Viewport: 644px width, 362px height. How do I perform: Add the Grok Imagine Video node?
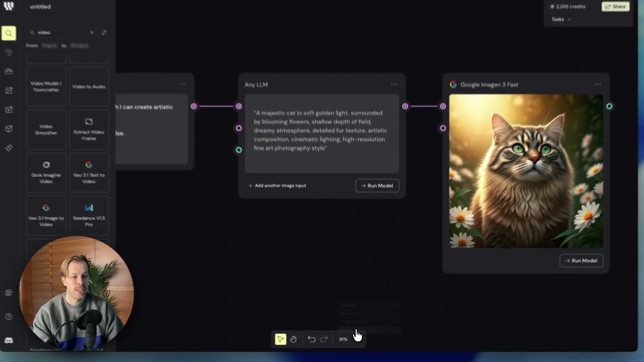(x=46, y=172)
